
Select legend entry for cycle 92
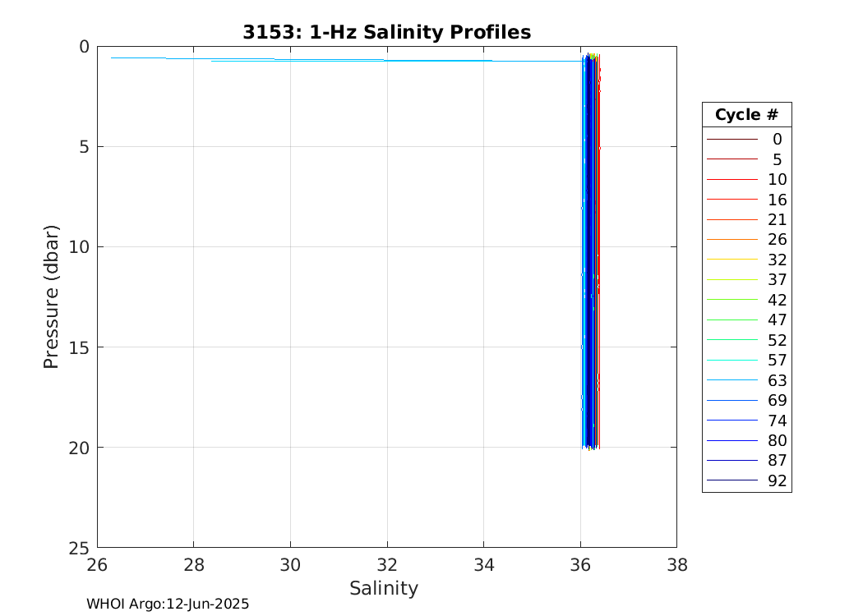[747, 480]
